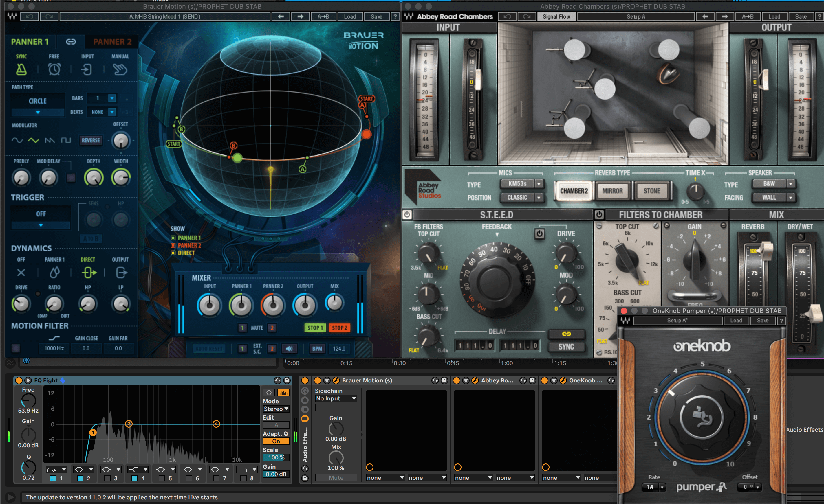Screen dimensions: 824x504
Task: Choose the sine wave modulator shape
Action: pos(17,140)
